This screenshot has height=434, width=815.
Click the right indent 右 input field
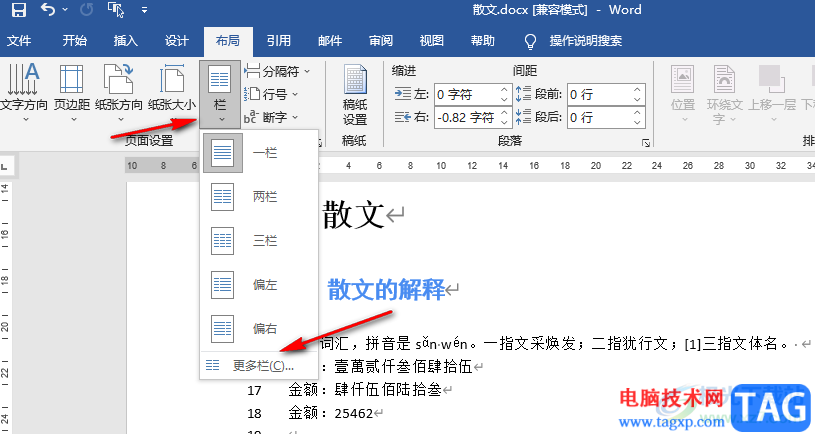pos(467,117)
